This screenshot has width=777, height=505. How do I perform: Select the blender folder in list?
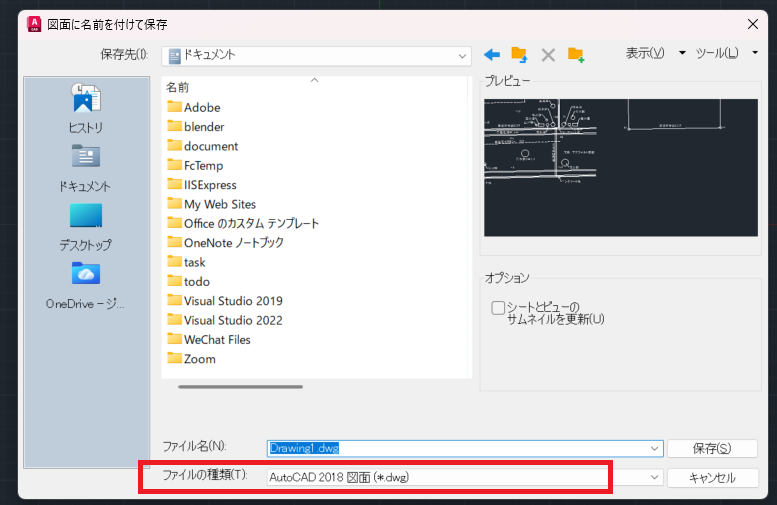pyautogui.click(x=203, y=126)
